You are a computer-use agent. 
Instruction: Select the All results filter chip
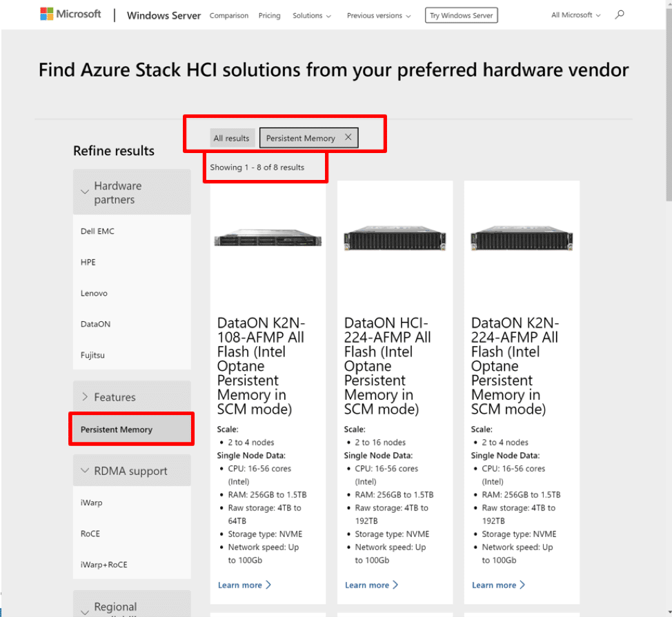[231, 138]
